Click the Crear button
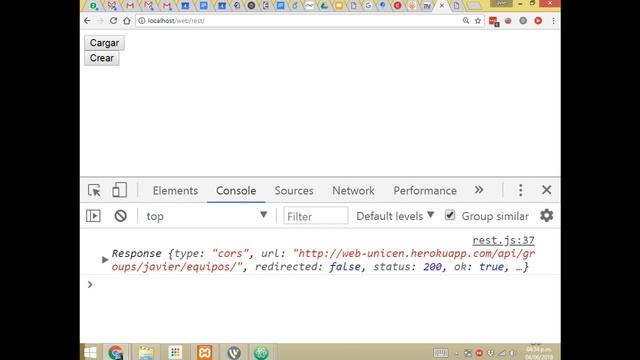 tap(102, 58)
